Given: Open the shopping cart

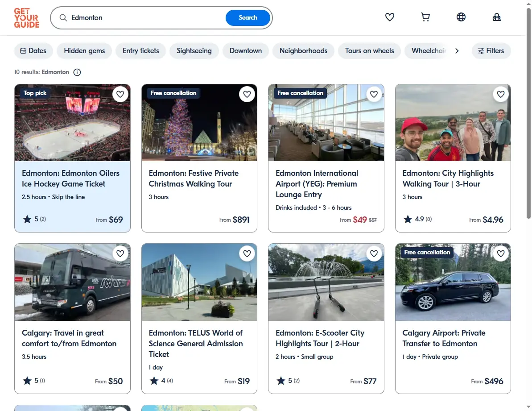Looking at the screenshot, I should pyautogui.click(x=425, y=17).
